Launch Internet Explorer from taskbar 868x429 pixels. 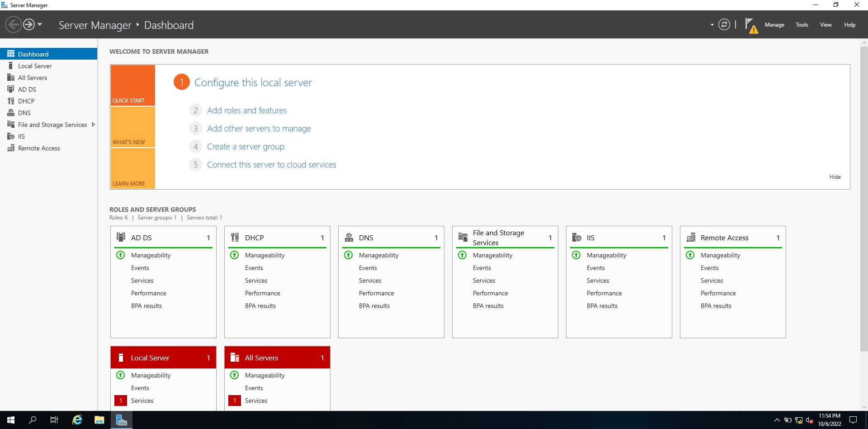coord(77,420)
